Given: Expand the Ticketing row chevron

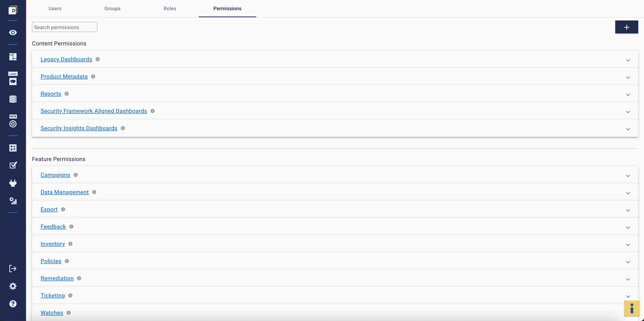Looking at the screenshot, I should pos(628,297).
